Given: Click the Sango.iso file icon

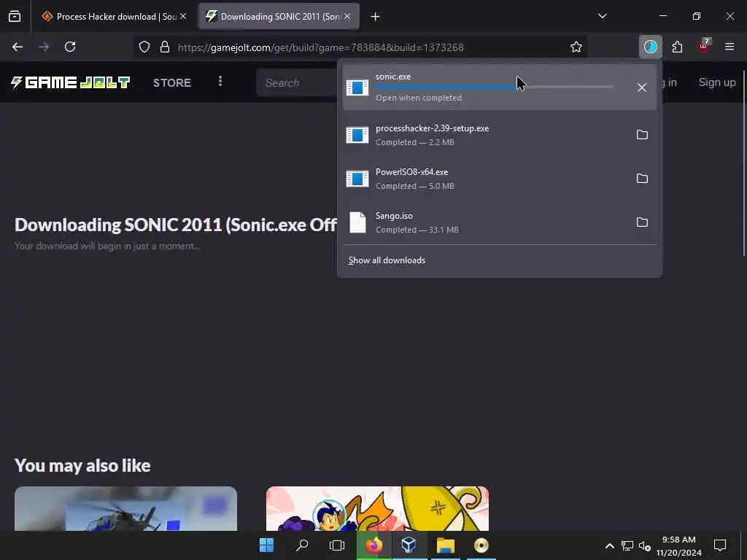Looking at the screenshot, I should pyautogui.click(x=357, y=222).
